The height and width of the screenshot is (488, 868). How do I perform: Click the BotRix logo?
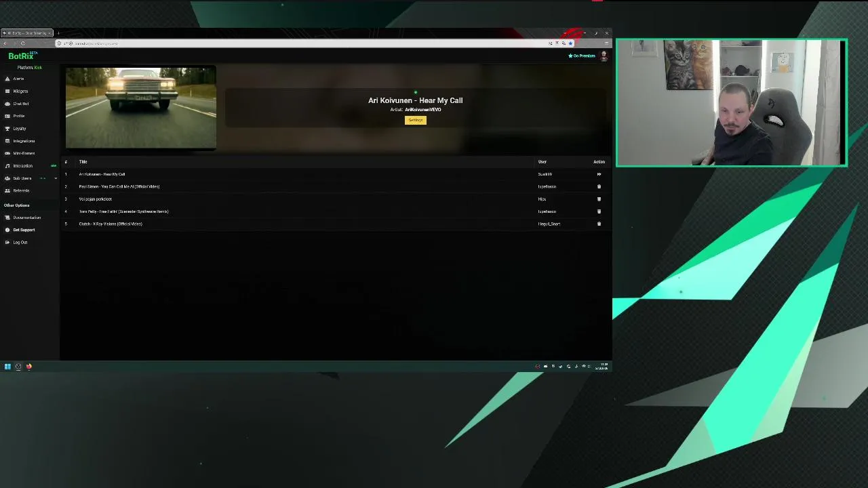coord(22,56)
